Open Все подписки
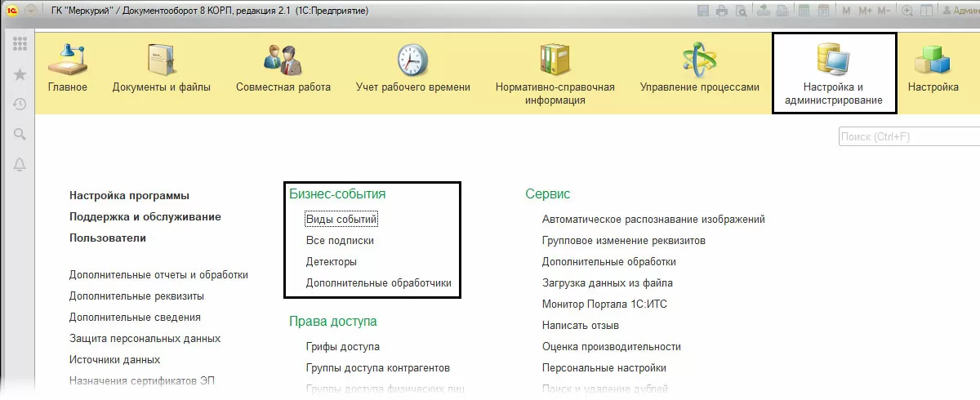980x400 pixels. coord(340,241)
